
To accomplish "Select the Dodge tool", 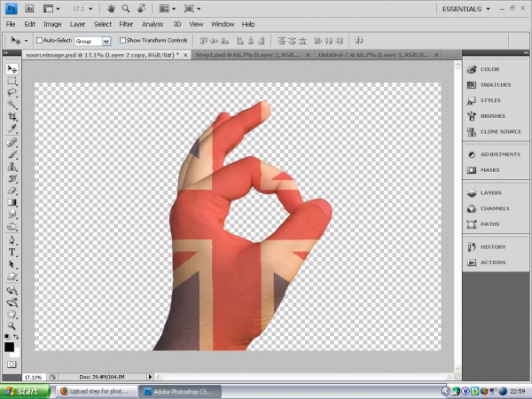I will (x=12, y=226).
